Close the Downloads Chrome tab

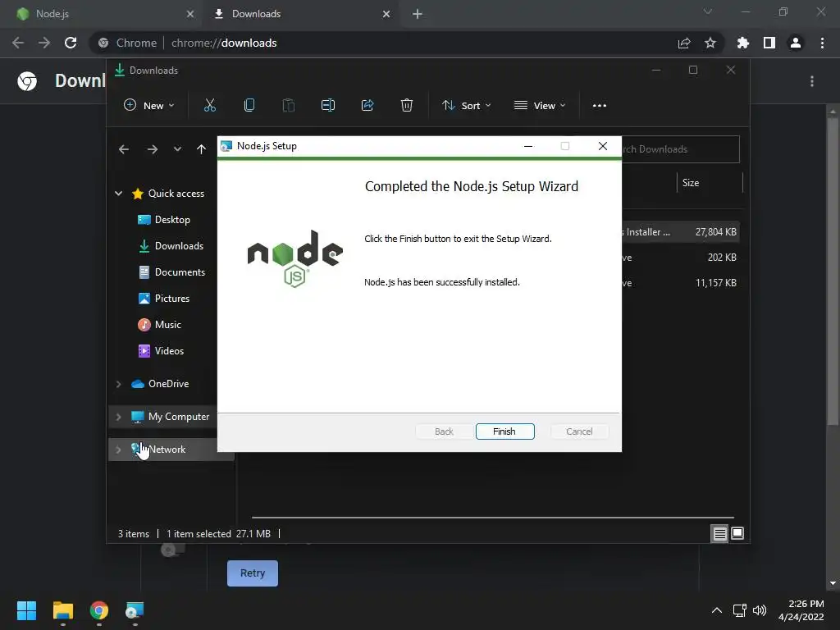click(x=386, y=14)
